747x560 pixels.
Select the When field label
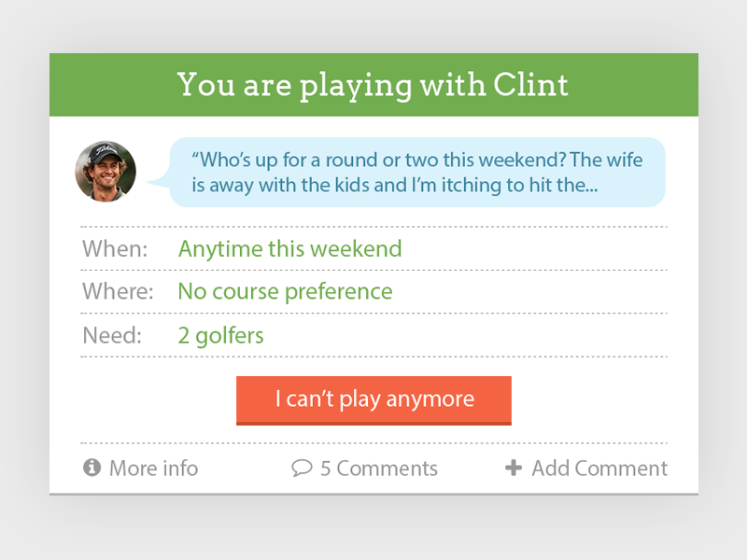point(114,249)
